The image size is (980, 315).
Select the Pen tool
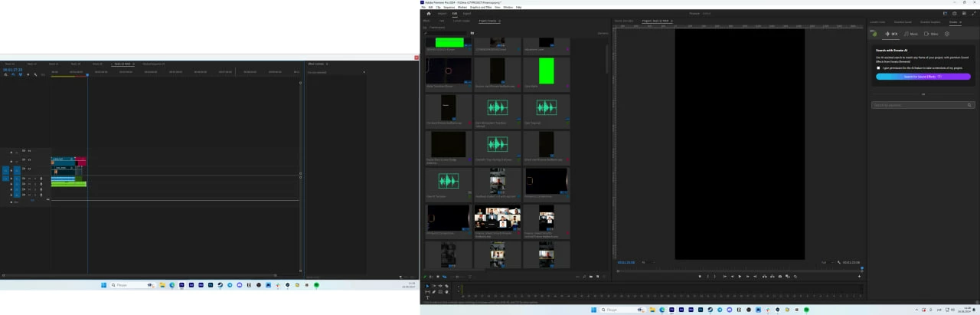(434, 292)
